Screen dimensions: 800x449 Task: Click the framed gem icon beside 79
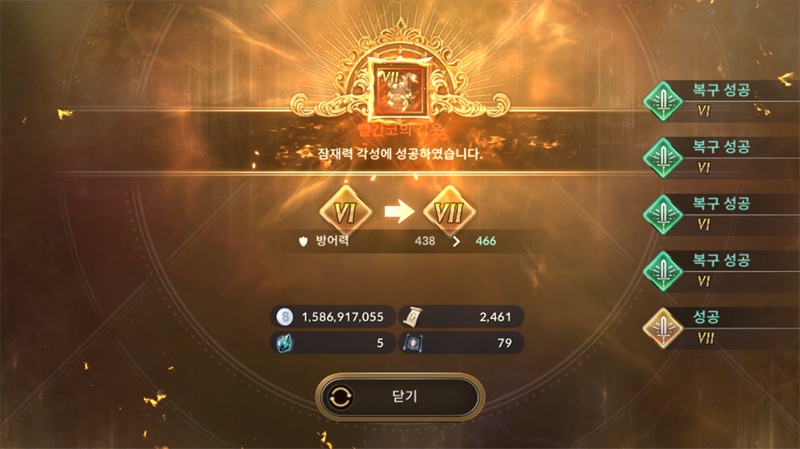click(x=412, y=343)
